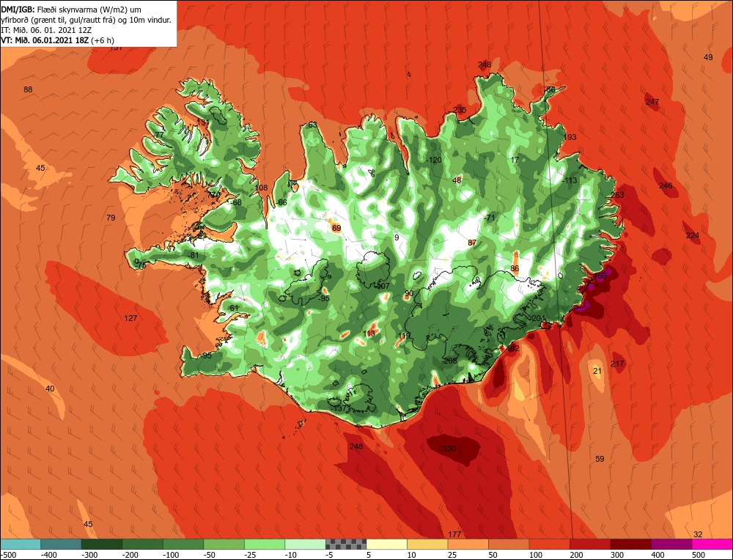Screen dimensions: 733x560
Task: Click the legend tick label '500'
Action: [x=699, y=555]
